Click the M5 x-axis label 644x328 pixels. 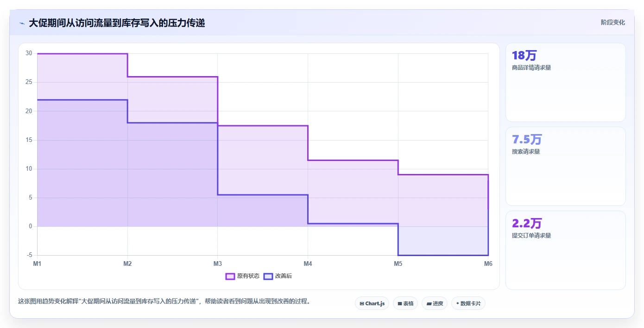click(x=398, y=264)
